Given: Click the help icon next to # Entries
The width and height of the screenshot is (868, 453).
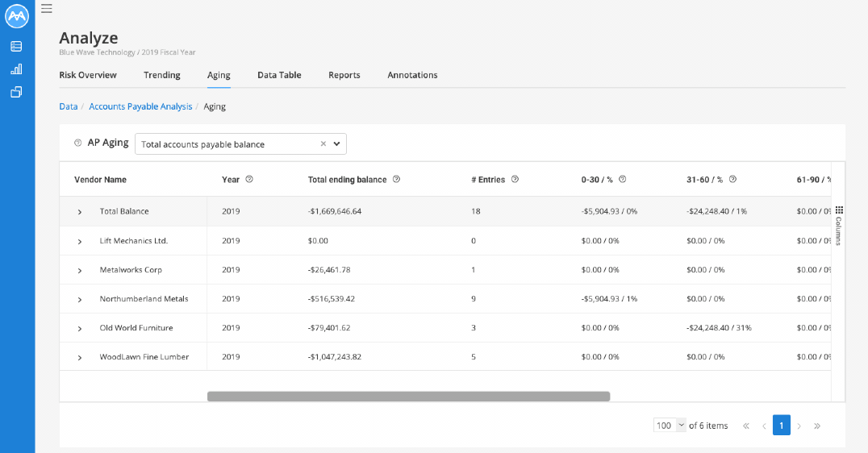Looking at the screenshot, I should point(515,179).
